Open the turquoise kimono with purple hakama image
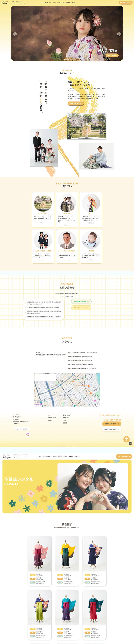 coord(67,608)
